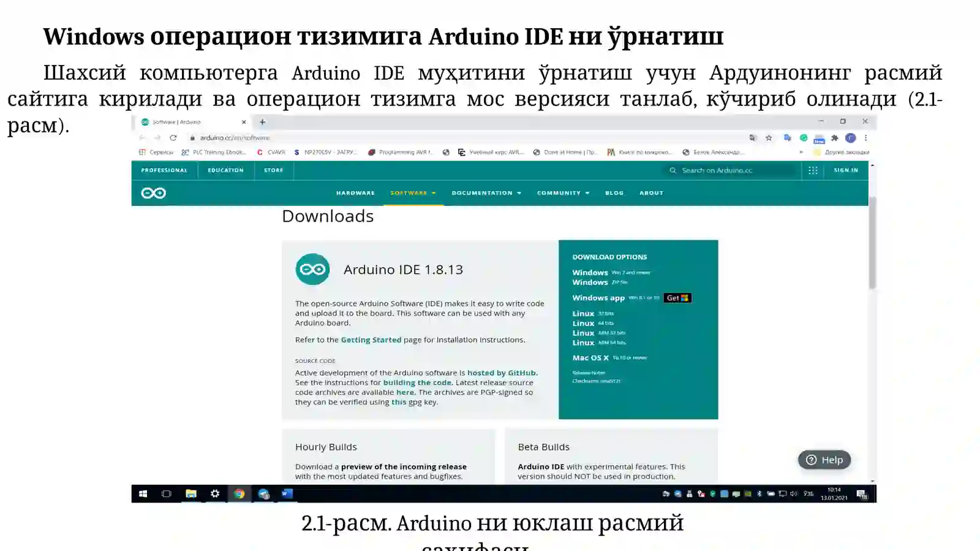Open the notification center icon on taskbar

(x=862, y=494)
